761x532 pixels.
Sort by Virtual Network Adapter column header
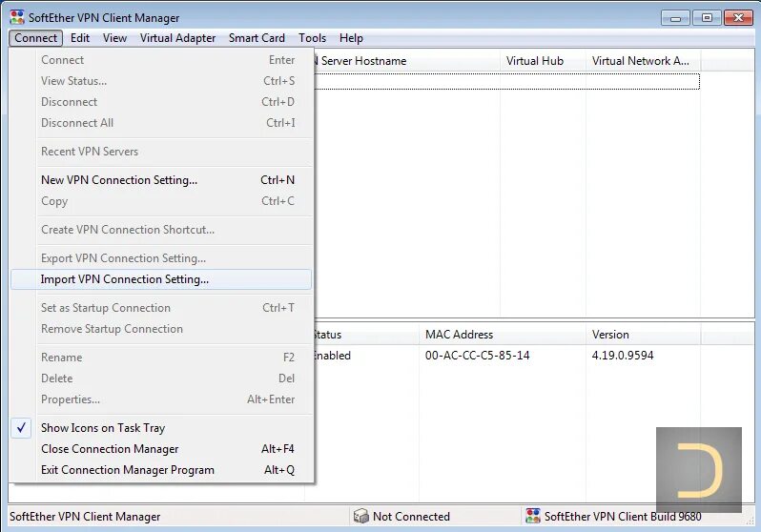click(x=643, y=61)
